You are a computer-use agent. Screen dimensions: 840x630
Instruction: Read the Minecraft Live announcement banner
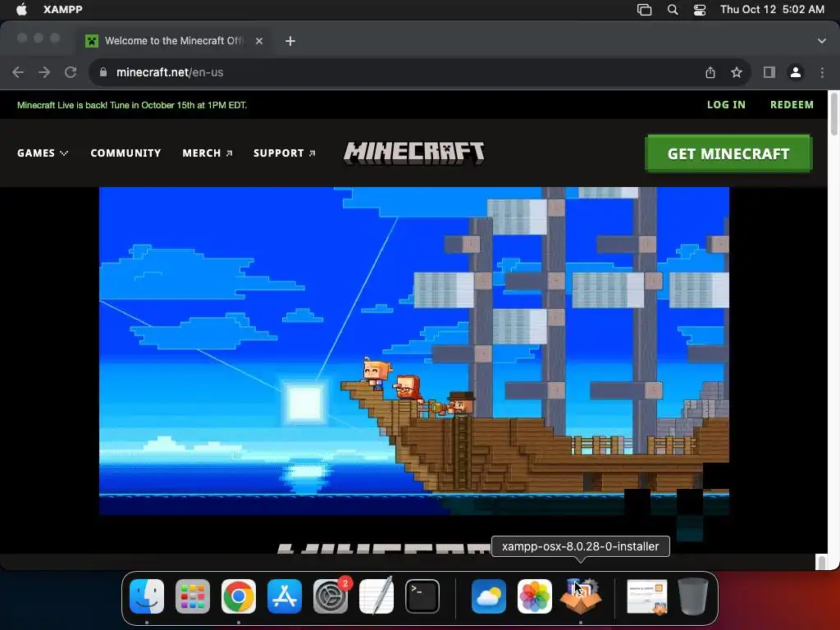[x=132, y=105]
